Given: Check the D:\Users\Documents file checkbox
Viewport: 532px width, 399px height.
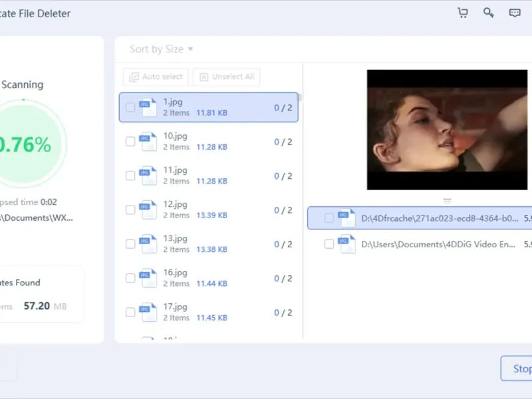Looking at the screenshot, I should point(329,244).
